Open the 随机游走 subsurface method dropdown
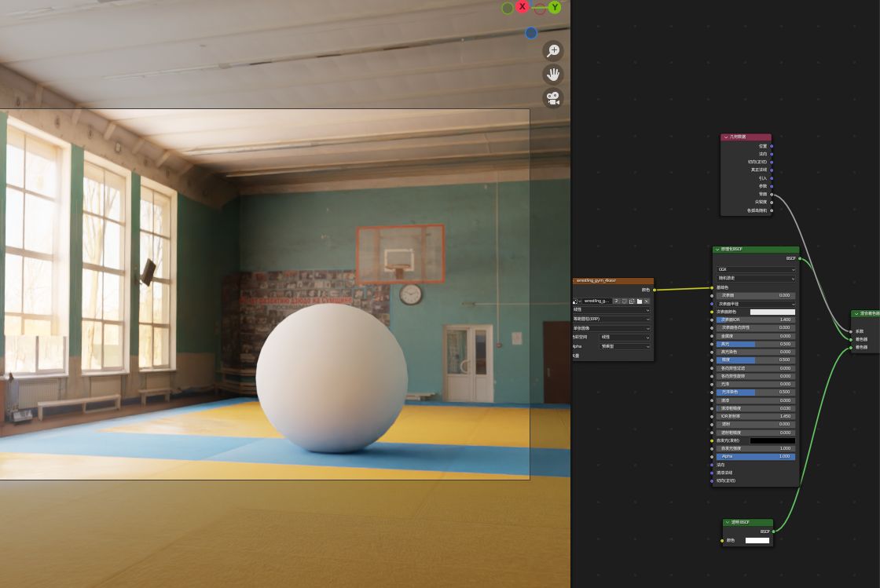880x588 pixels. click(756, 278)
